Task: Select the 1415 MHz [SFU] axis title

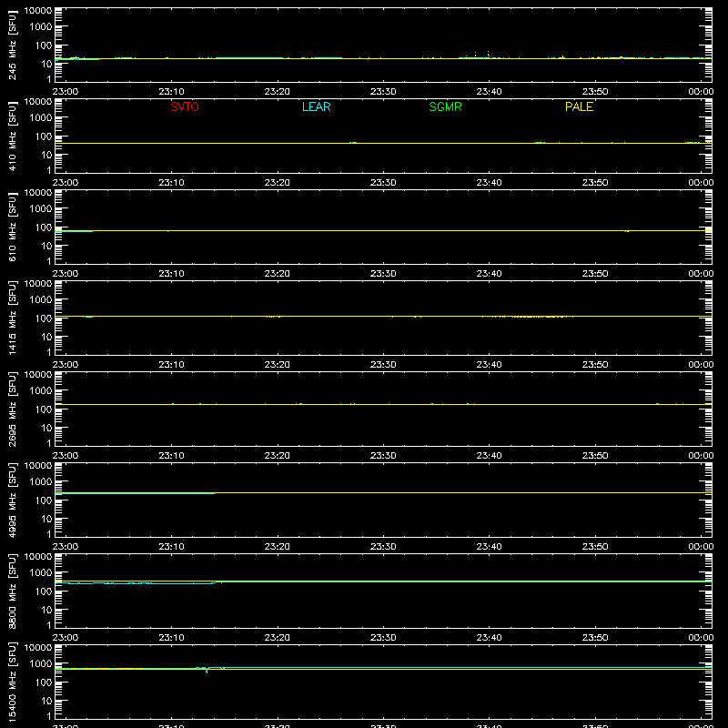Action: coord(12,318)
